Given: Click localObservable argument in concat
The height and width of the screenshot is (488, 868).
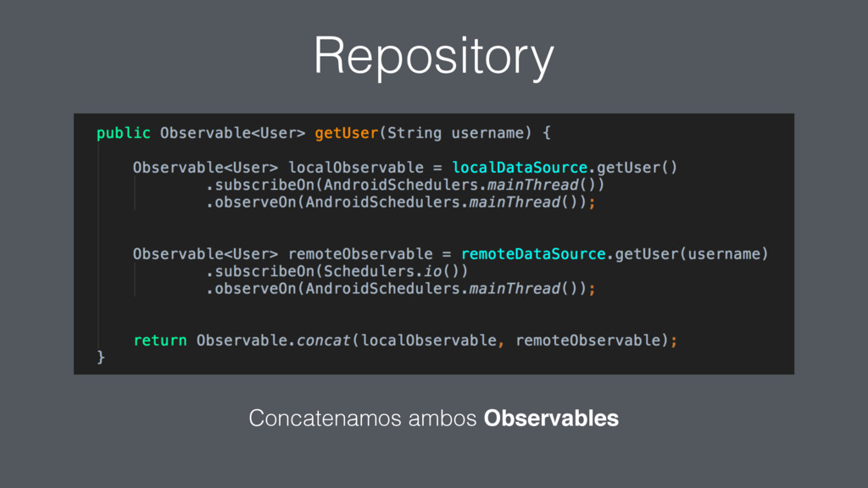Looking at the screenshot, I should (x=428, y=341).
